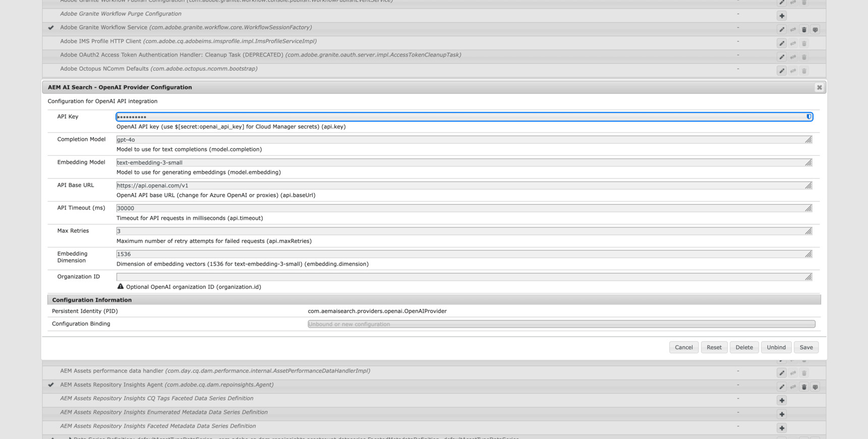Click the empty Organization ID field
This screenshot has width=868, height=439.
coord(464,277)
